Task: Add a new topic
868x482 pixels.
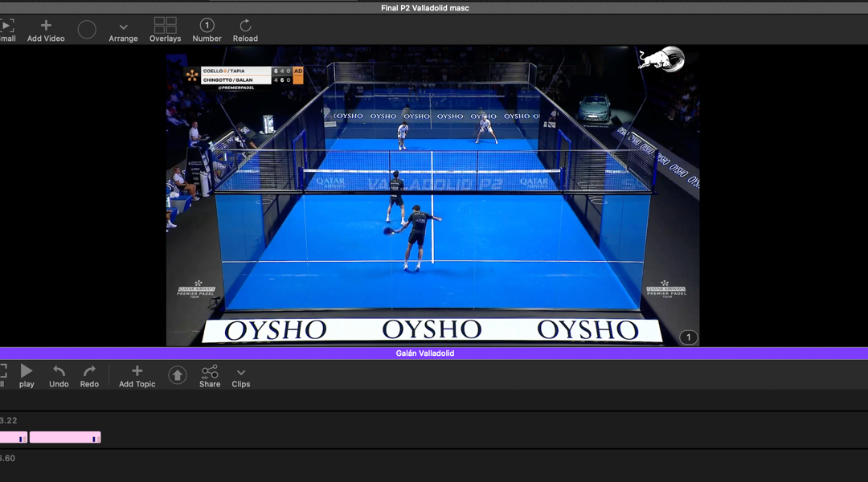Action: 137,375
